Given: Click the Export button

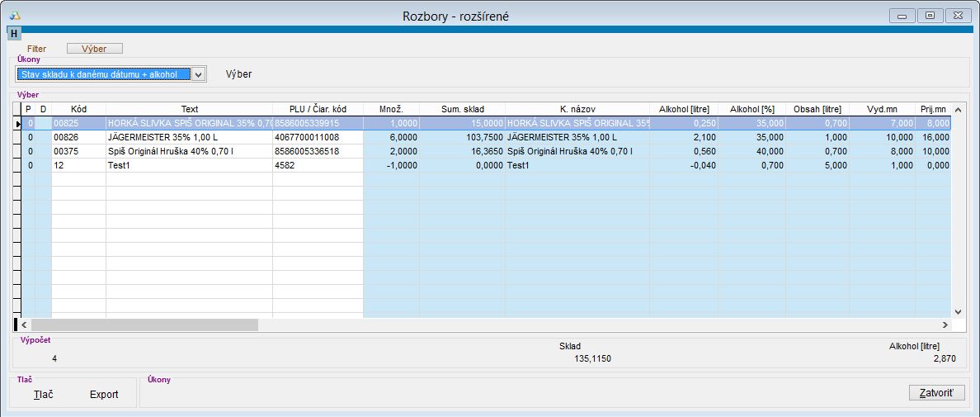Looking at the screenshot, I should (104, 395).
